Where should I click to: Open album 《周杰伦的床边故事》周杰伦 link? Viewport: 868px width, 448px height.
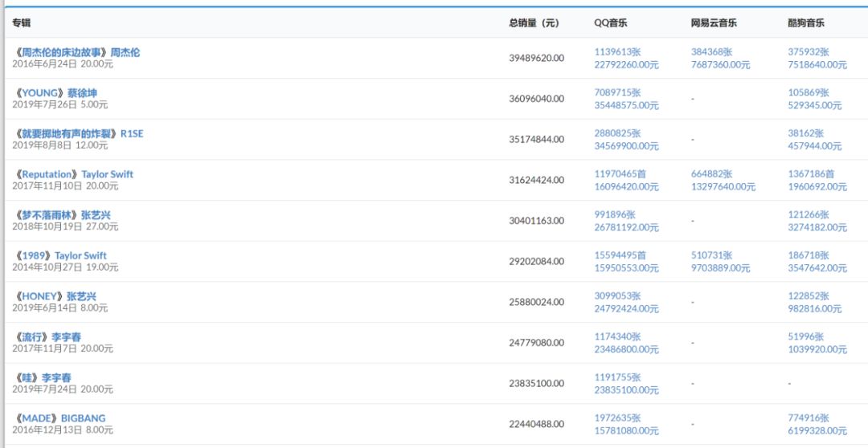76,52
